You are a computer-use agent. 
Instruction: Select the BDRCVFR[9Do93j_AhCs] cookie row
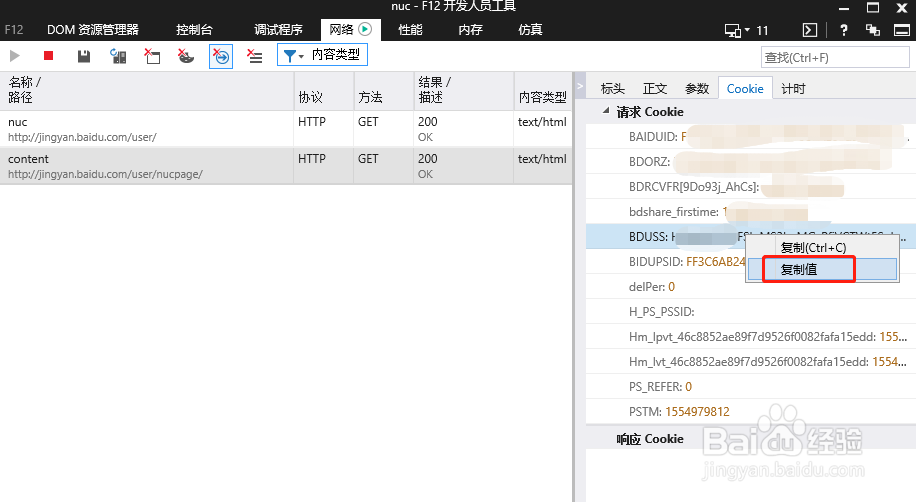[751, 186]
